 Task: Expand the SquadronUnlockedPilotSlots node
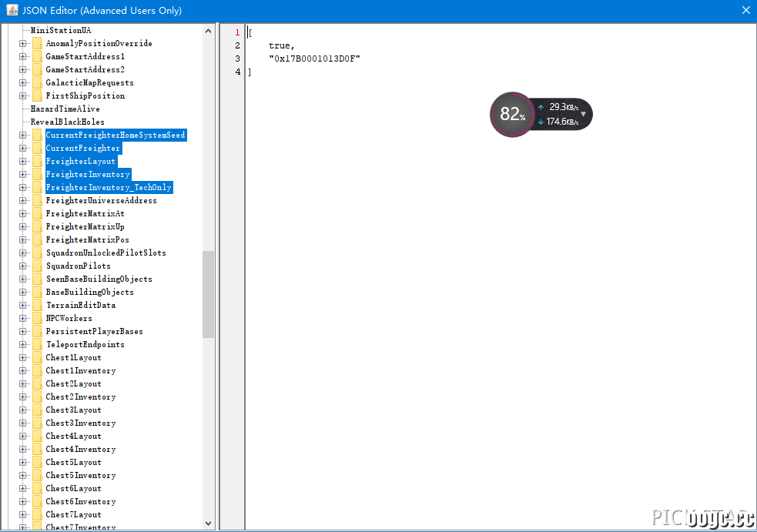pyautogui.click(x=22, y=253)
